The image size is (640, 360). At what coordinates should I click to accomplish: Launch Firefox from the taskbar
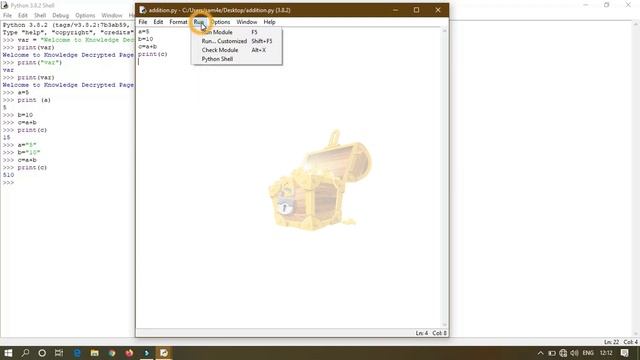(x=129, y=353)
